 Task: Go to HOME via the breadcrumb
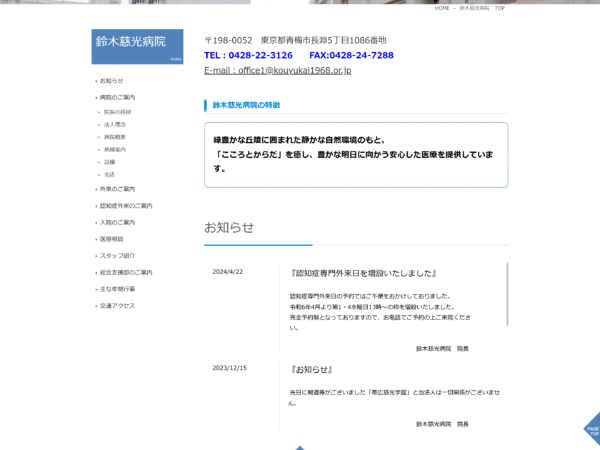442,8
